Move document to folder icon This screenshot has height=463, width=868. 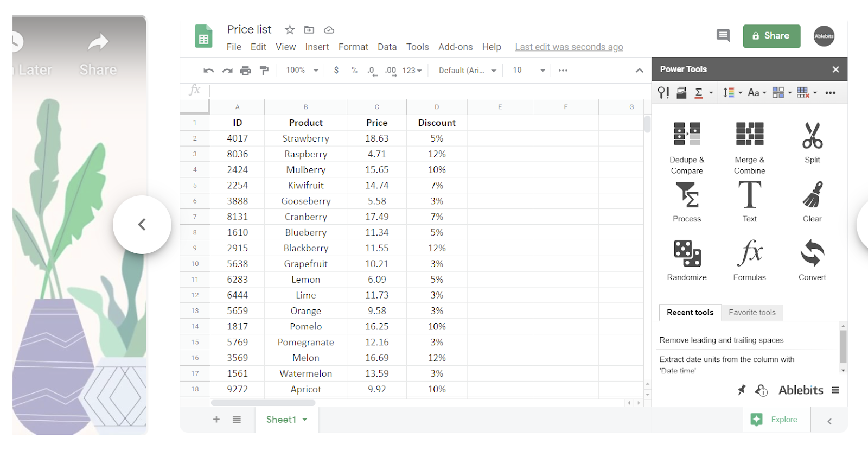point(309,30)
